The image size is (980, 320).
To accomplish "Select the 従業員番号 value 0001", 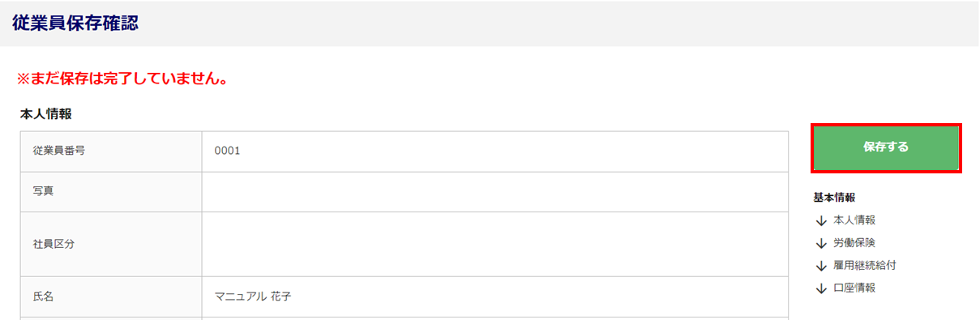I will [228, 151].
